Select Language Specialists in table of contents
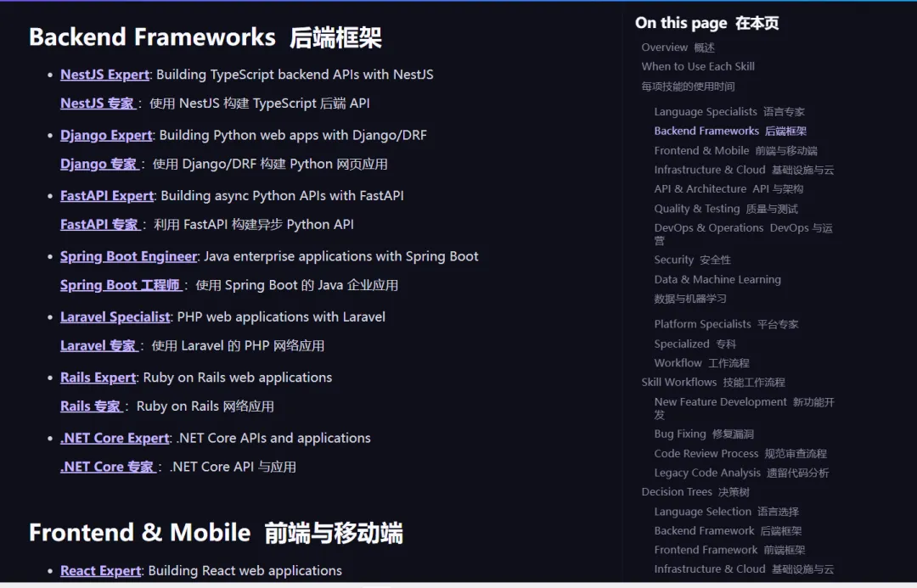Image resolution: width=917 pixels, height=588 pixels. pos(729,112)
